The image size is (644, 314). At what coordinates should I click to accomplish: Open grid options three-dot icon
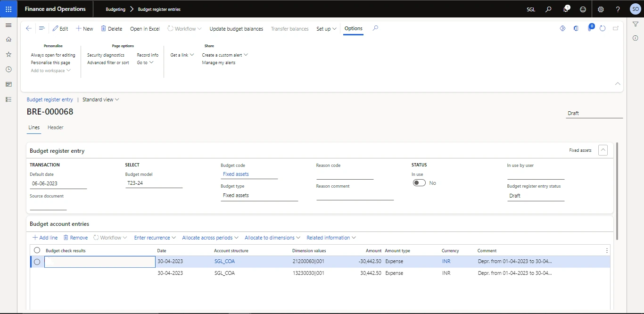607,250
